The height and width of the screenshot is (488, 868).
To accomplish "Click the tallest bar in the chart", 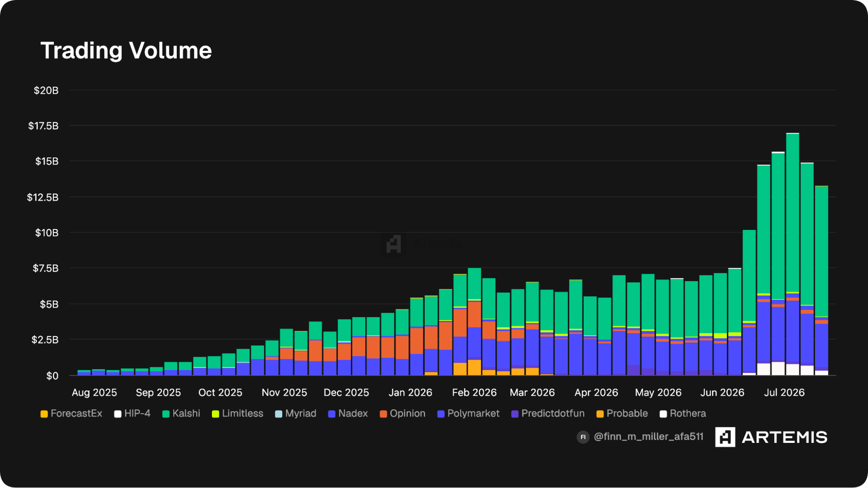I will point(792,254).
